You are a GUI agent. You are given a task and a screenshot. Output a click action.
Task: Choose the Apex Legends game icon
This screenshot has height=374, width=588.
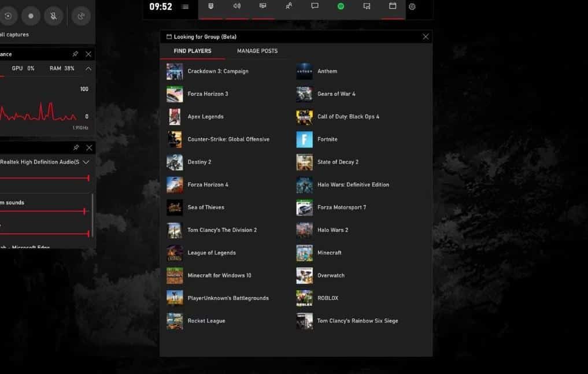[175, 117]
